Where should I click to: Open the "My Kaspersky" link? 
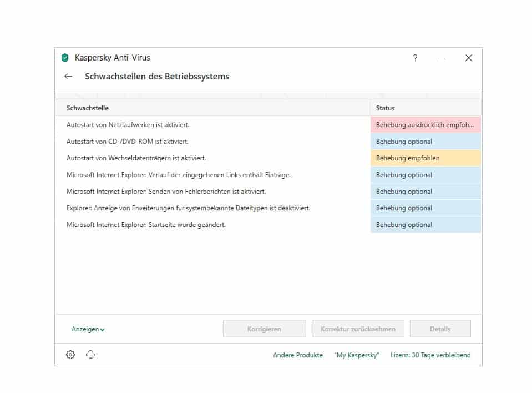click(356, 355)
